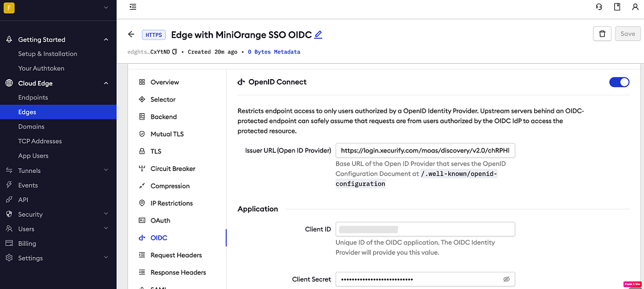
Task: Go back using the left arrow
Action: click(131, 35)
